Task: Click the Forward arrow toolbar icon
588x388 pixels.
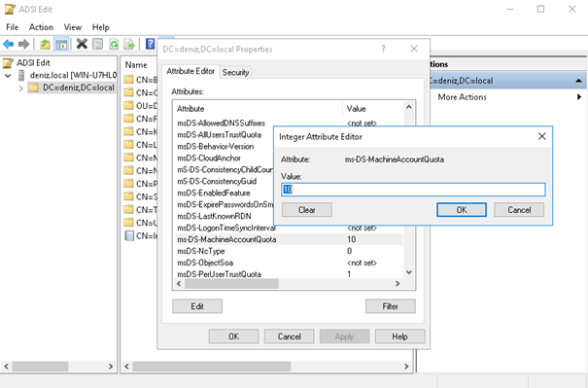Action: (23, 45)
